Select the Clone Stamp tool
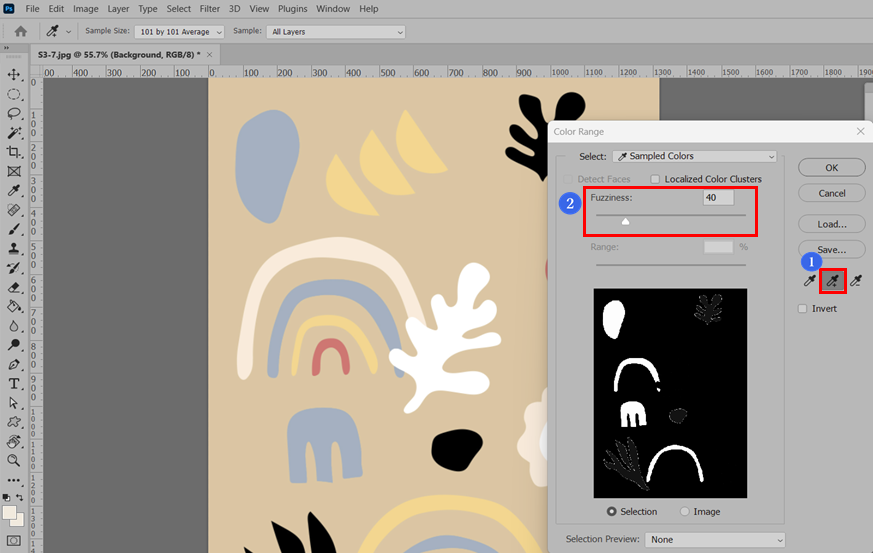Image resolution: width=873 pixels, height=553 pixels. pyautogui.click(x=14, y=248)
